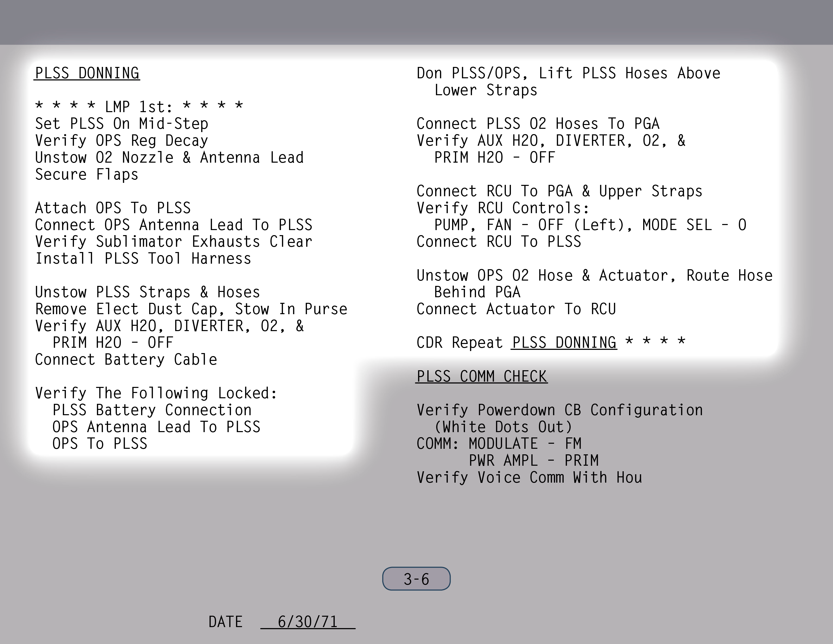
Task: Select the Attach OPS To PLSS line
Action: 113,208
